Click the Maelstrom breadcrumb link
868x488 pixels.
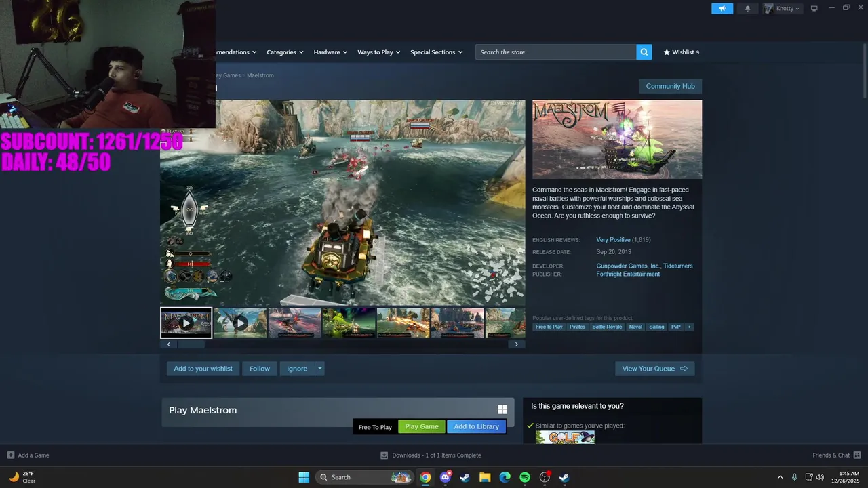pyautogui.click(x=260, y=75)
